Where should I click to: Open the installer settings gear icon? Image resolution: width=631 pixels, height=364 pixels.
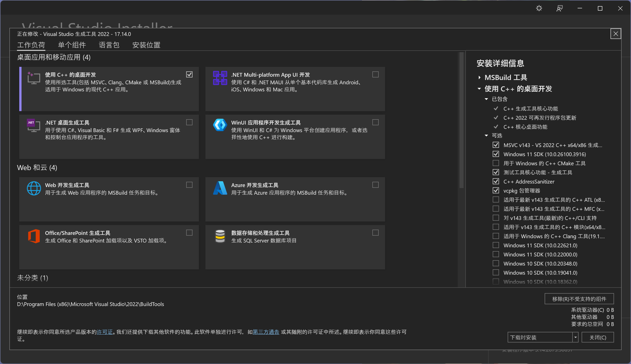click(x=539, y=8)
